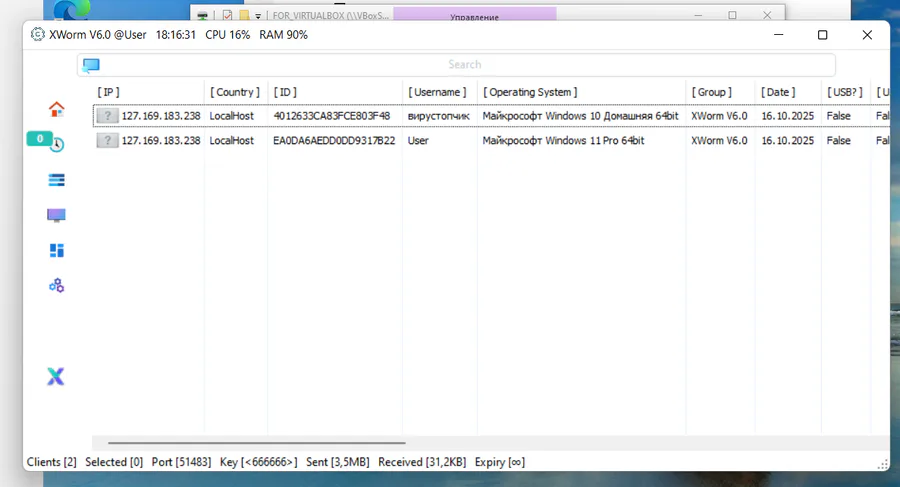
Task: Open the blue dashboard blocks icon
Action: [56, 250]
